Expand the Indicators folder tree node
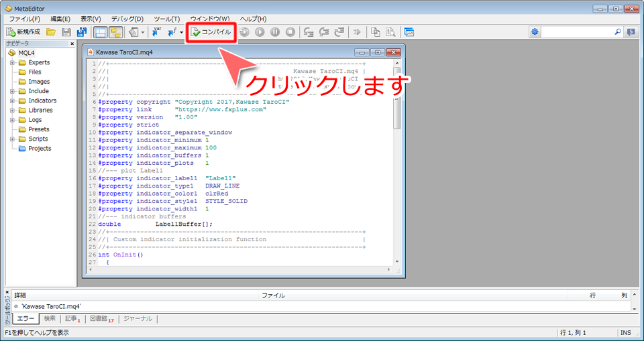 (x=12, y=100)
